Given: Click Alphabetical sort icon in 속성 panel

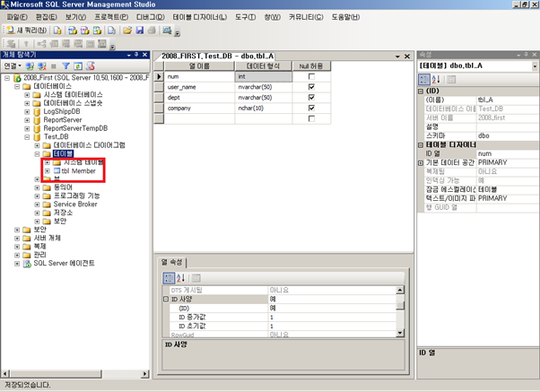Looking at the screenshot, I should [436, 80].
